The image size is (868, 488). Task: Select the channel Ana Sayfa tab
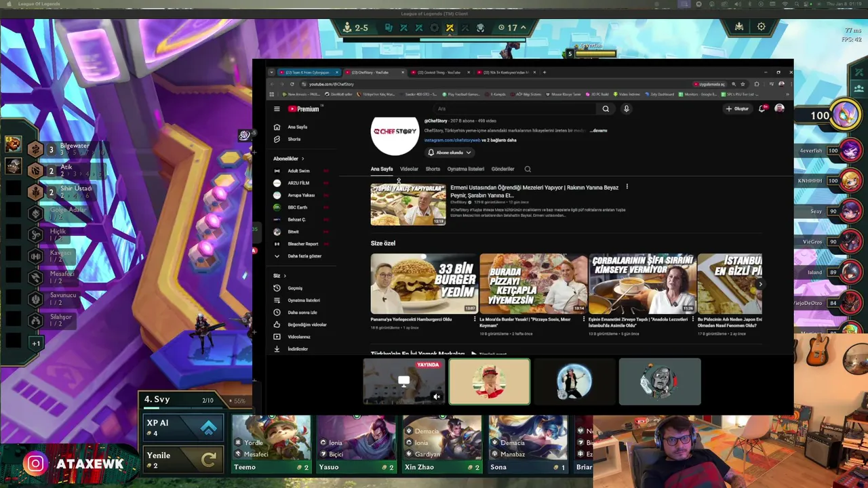382,169
